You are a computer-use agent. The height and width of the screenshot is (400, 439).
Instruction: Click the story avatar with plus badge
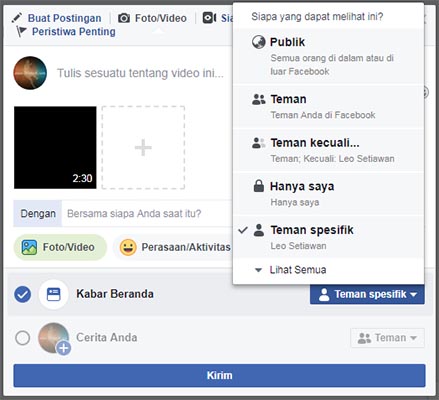point(54,338)
